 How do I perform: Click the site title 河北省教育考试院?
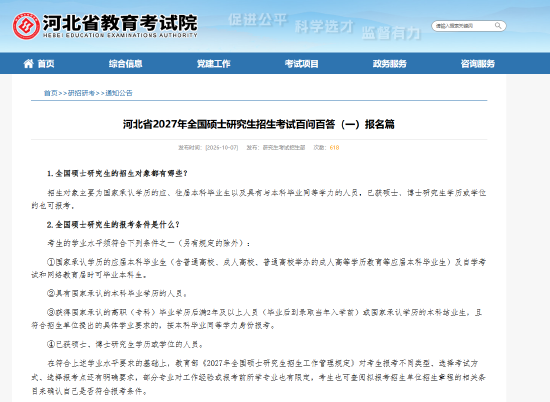point(120,23)
